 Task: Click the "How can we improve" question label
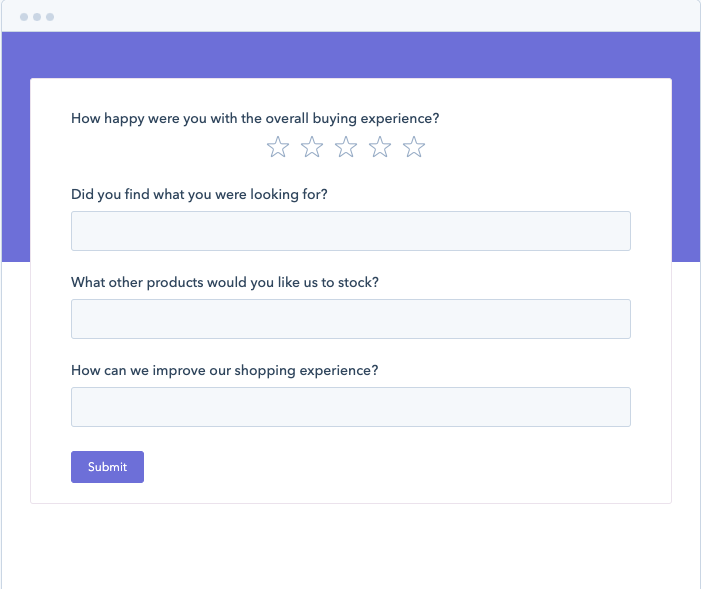point(225,370)
